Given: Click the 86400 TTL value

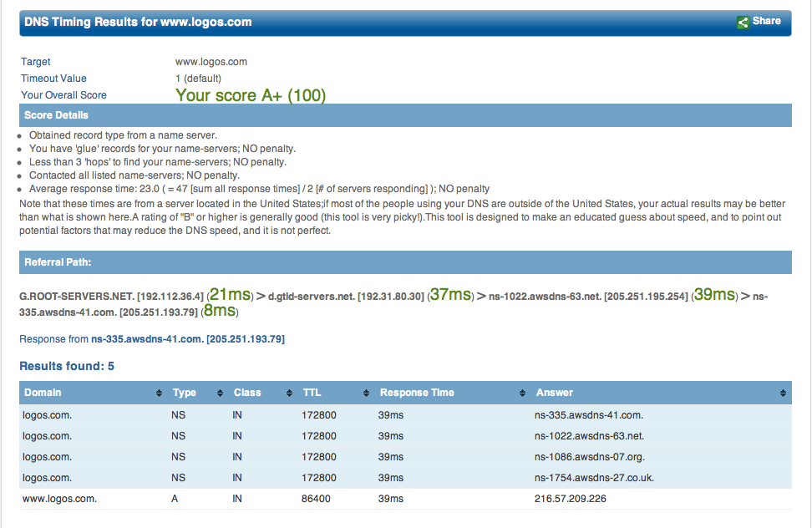Looking at the screenshot, I should click(316, 499).
